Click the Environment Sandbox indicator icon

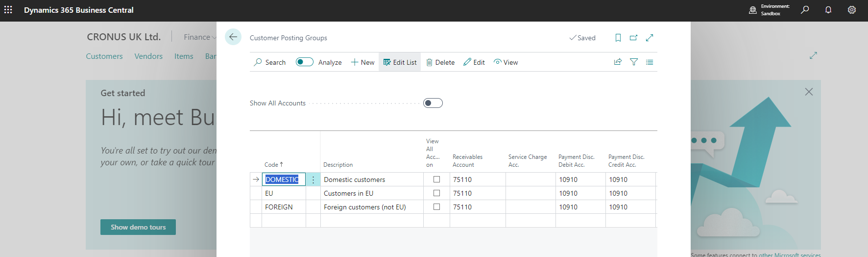point(753,10)
